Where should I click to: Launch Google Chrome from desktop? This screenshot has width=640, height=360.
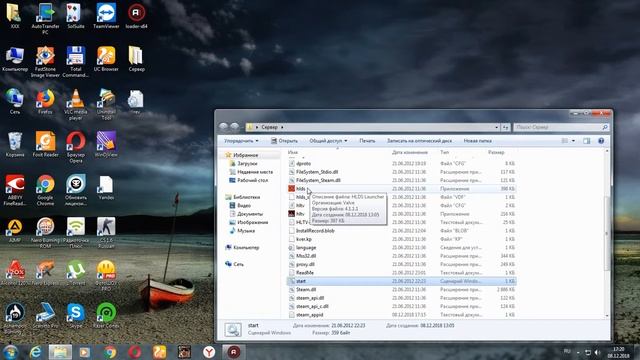pyautogui.click(x=45, y=190)
